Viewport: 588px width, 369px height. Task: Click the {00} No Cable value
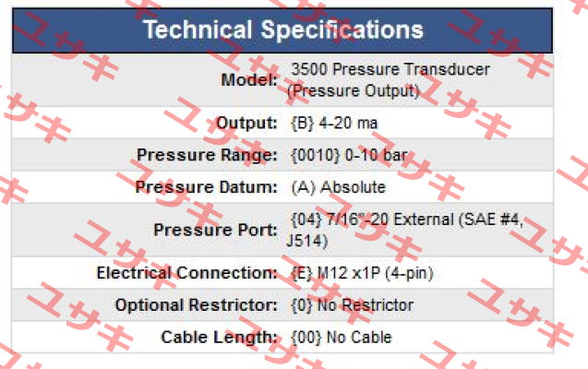[342, 337]
